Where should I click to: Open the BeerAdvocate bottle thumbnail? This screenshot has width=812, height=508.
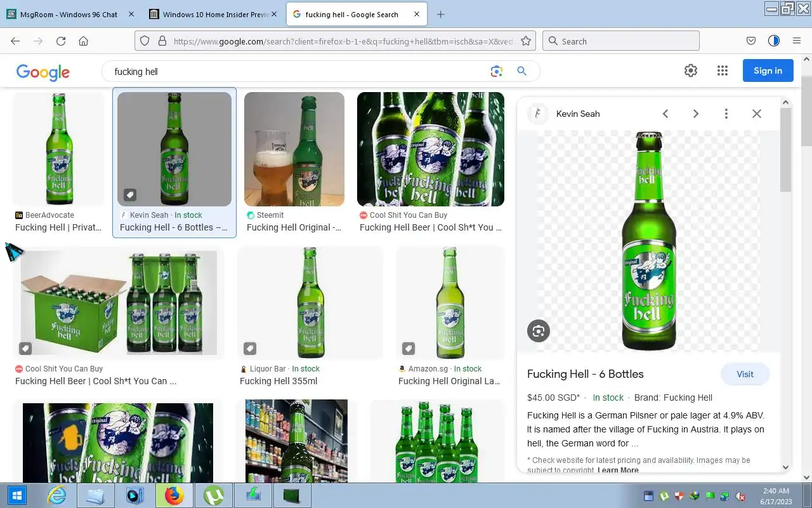[x=59, y=149]
